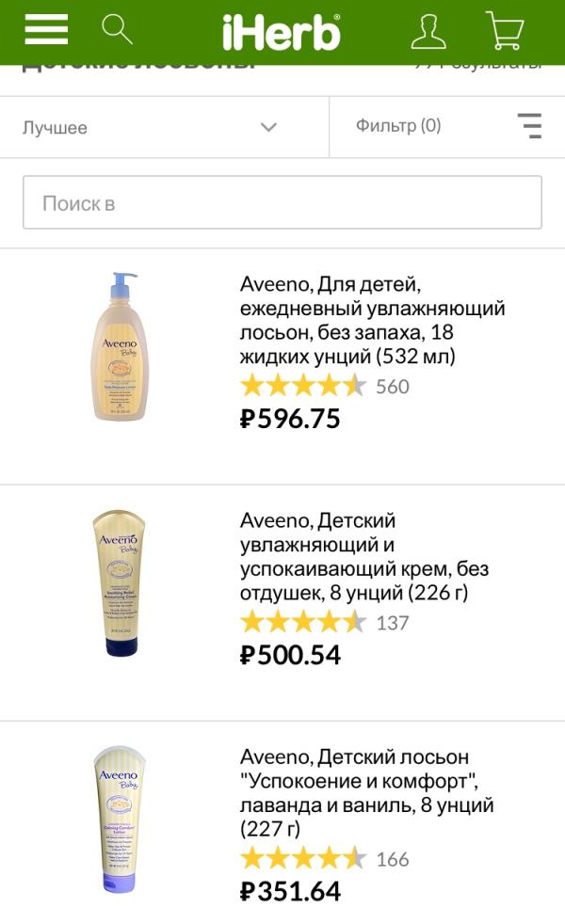The height and width of the screenshot is (924, 565).
Task: Go to iHerb home via logo
Action: tap(281, 32)
